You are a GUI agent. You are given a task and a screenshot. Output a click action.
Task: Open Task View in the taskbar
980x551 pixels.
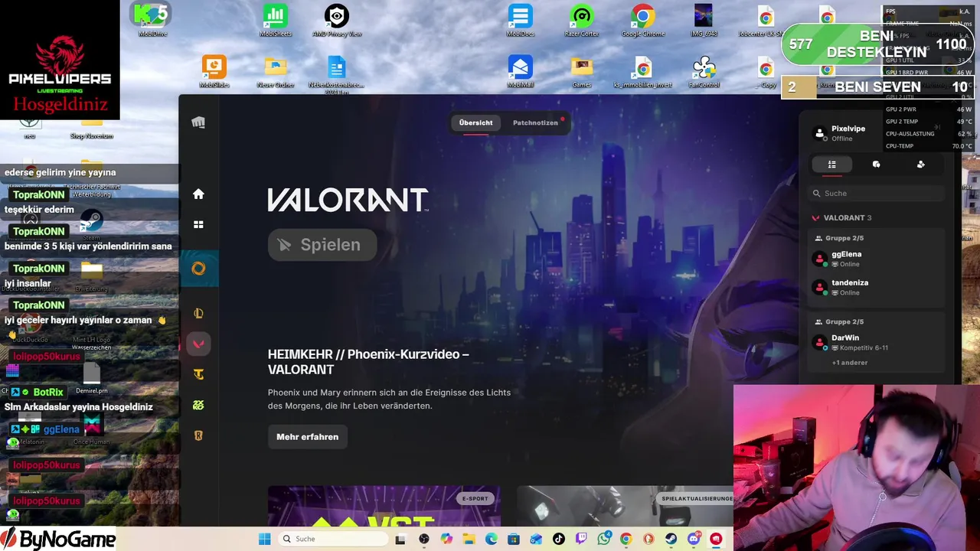coord(400,539)
